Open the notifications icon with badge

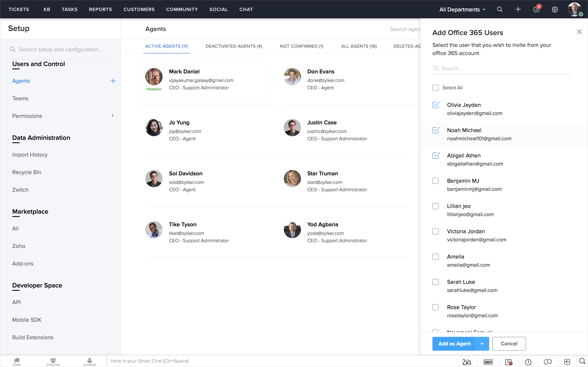tap(536, 9)
